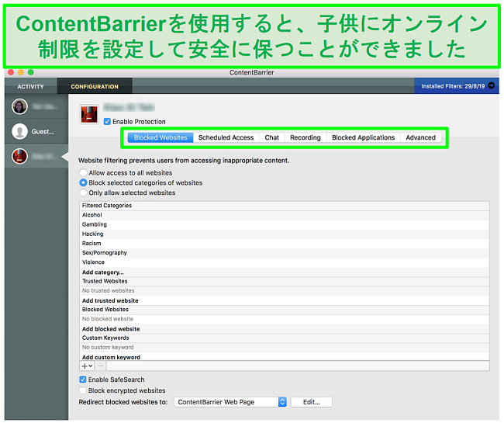Viewport: 504px width, 423px height.
Task: Click No trusted websites placeholder row
Action: tap(284, 290)
